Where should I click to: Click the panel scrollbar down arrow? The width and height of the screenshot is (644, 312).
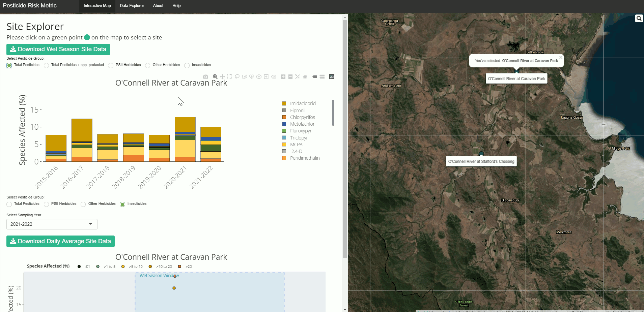pos(345,309)
